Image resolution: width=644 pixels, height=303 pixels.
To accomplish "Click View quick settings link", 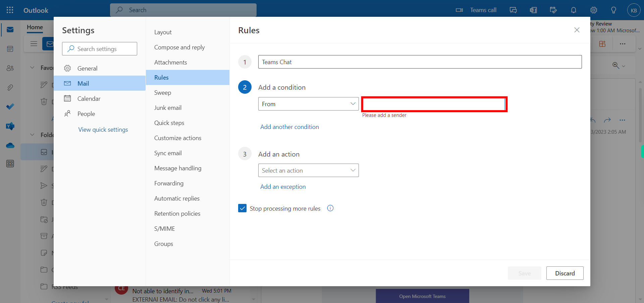I will click(x=103, y=130).
